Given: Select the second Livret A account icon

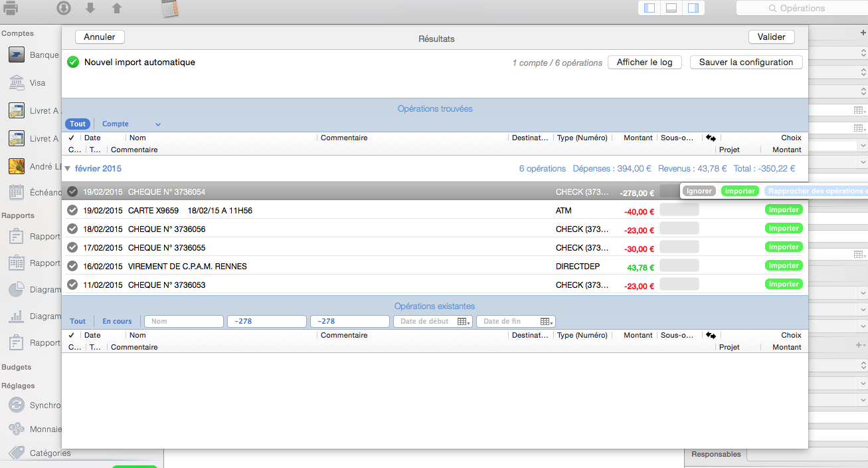Looking at the screenshot, I should pos(17,139).
